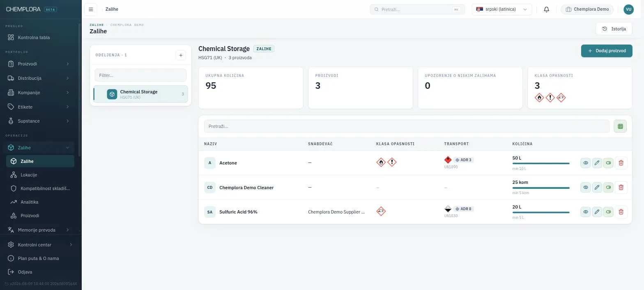This screenshot has height=290, width=644.
Task: Click the Dodaj proizvod button
Action: 606,51
